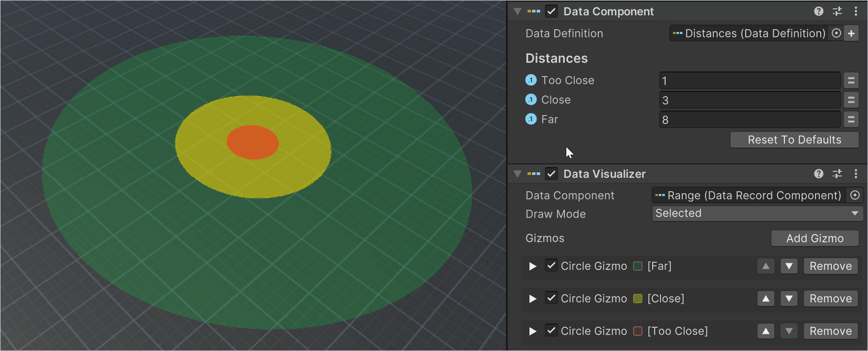868x351 pixels.
Task: Click the Data Definition label
Action: [x=564, y=33]
